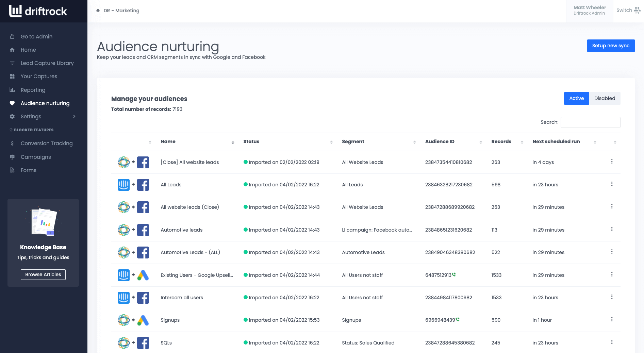Open three-dot menu for Signups row
The width and height of the screenshot is (644, 353).
612,319
